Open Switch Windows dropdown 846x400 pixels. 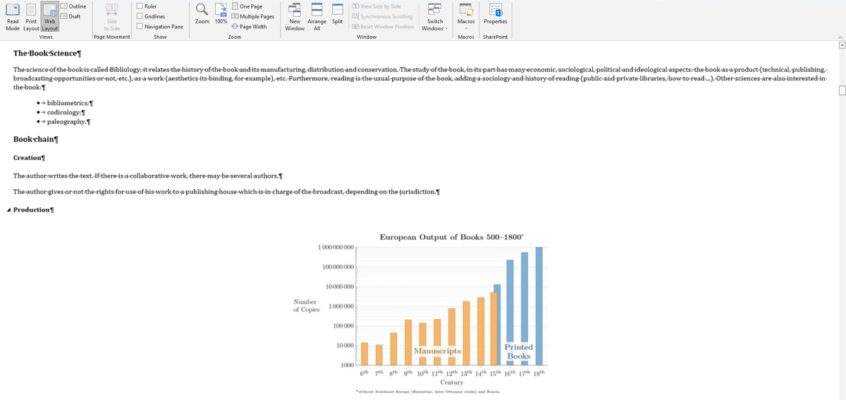[434, 16]
